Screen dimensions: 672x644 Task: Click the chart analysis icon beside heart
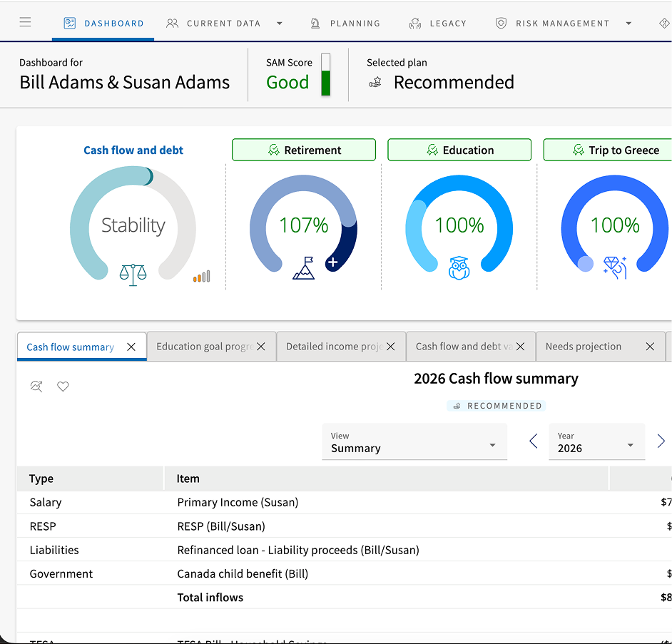[x=36, y=387]
